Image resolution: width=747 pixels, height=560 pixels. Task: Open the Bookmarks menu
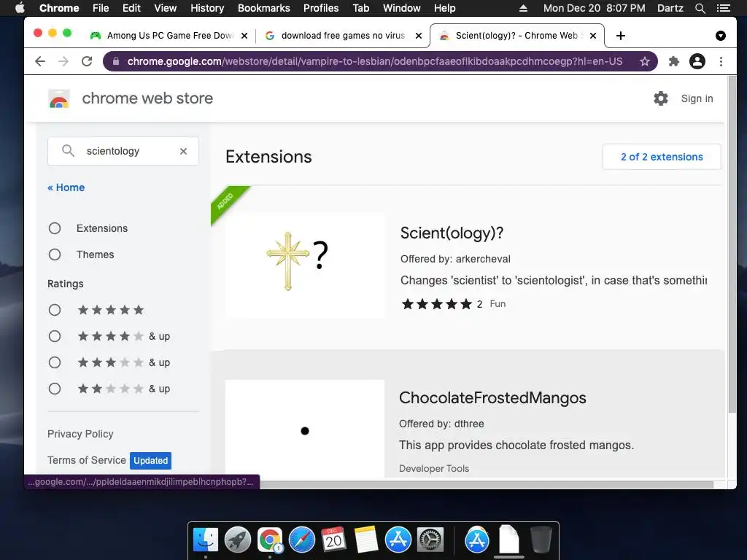[x=264, y=8]
